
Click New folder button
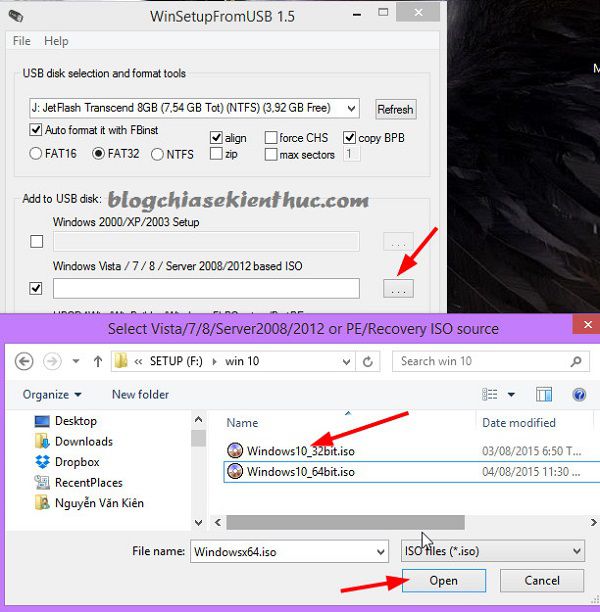pos(140,395)
